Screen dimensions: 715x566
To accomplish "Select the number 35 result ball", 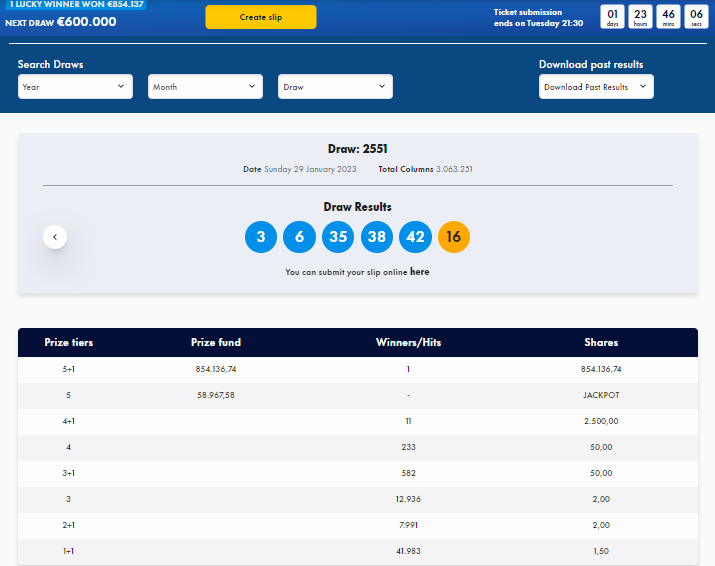I will click(338, 237).
